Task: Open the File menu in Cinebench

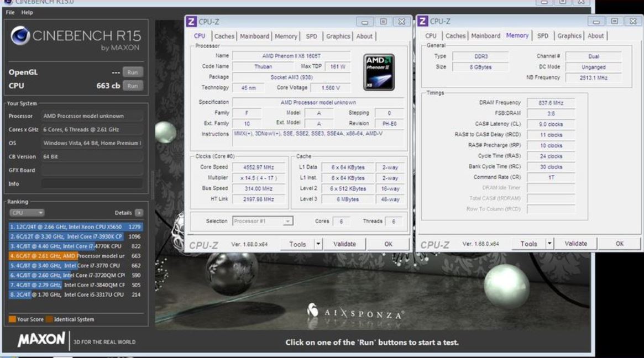Action: tap(11, 12)
